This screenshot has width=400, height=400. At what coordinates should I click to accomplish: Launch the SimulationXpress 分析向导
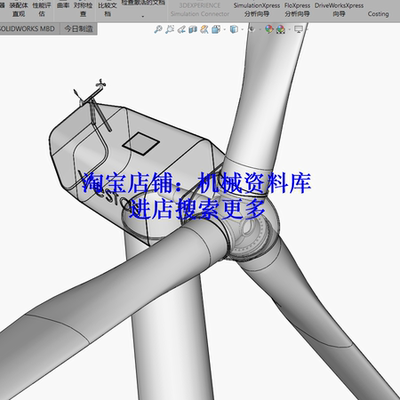coord(257,10)
